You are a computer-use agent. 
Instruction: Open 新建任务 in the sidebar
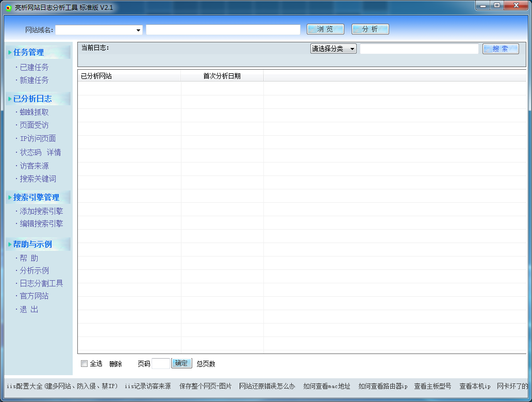34,80
